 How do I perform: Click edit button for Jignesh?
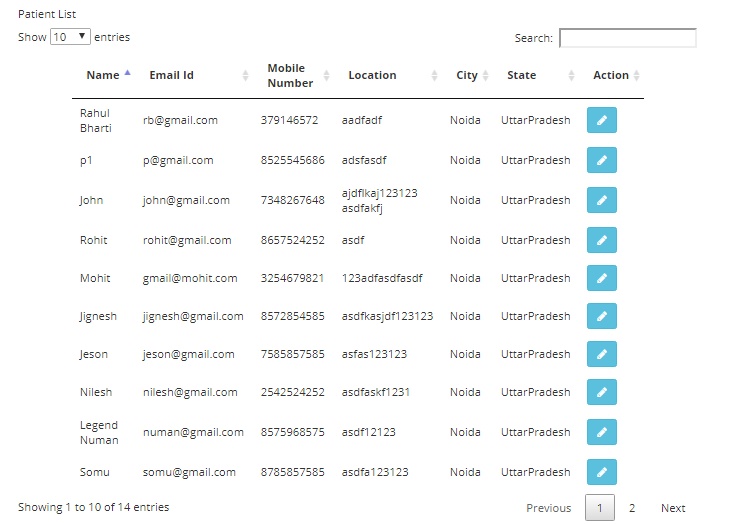(x=601, y=316)
